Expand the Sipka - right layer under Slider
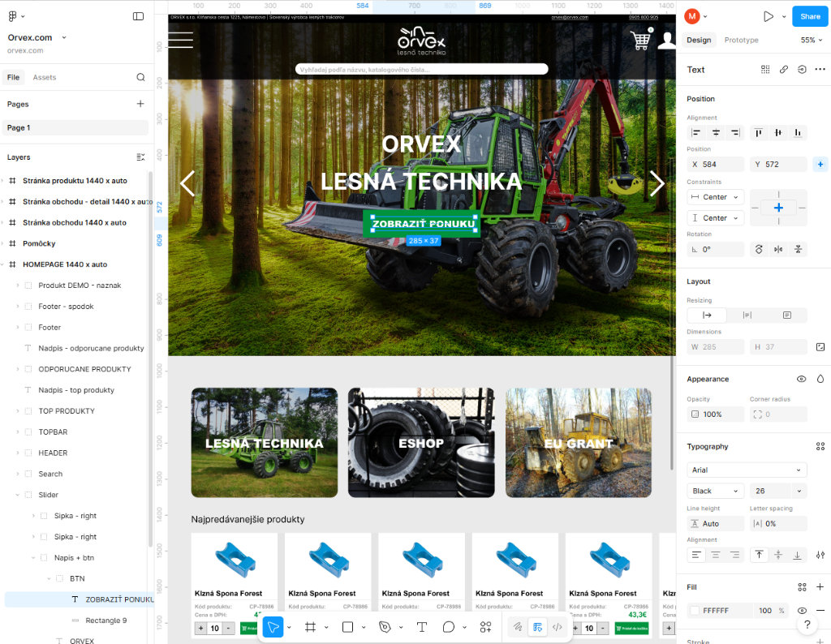This screenshot has width=831, height=644. click(x=33, y=516)
